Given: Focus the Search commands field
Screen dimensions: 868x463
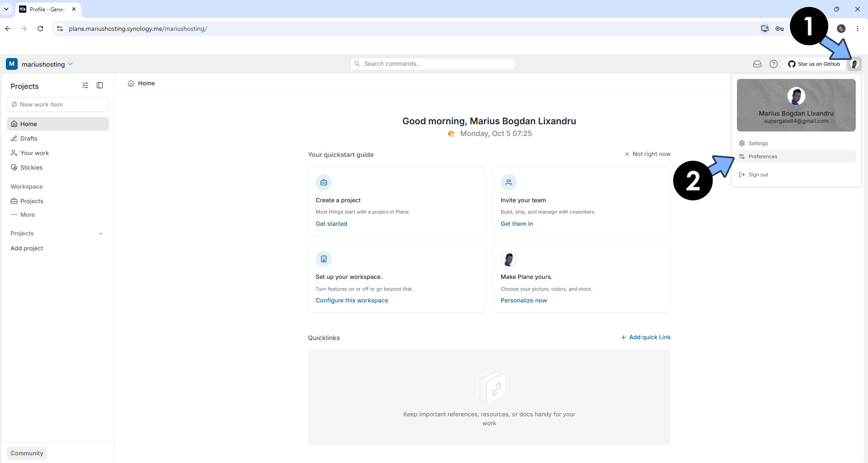Looking at the screenshot, I should click(x=432, y=64).
